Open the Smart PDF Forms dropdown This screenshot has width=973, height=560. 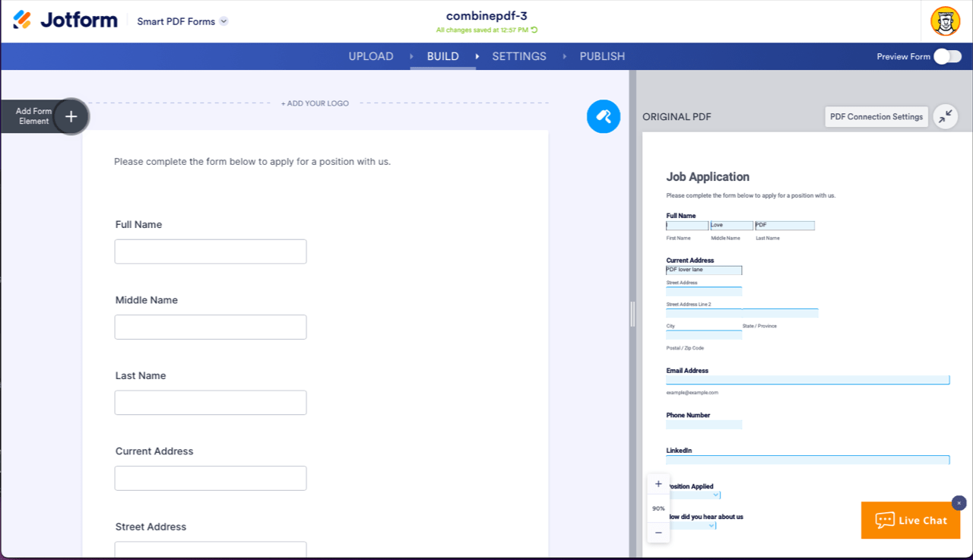coord(182,21)
